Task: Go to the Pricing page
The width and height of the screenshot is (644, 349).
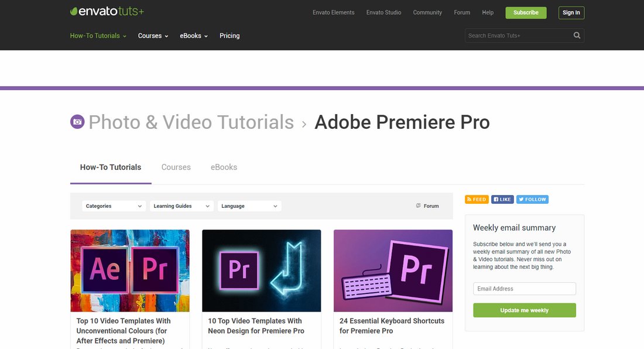Action: coord(229,36)
